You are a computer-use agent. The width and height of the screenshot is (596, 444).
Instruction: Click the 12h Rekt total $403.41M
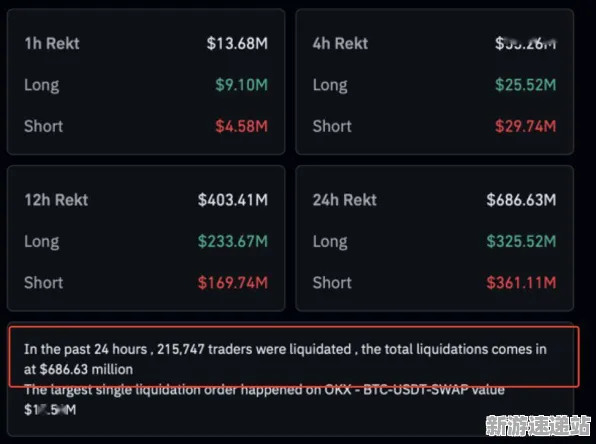click(x=233, y=200)
